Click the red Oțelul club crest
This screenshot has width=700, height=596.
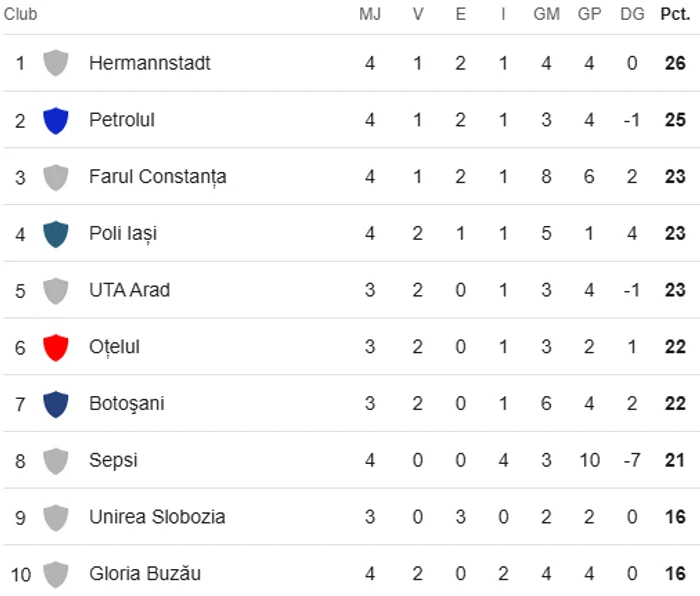click(56, 347)
